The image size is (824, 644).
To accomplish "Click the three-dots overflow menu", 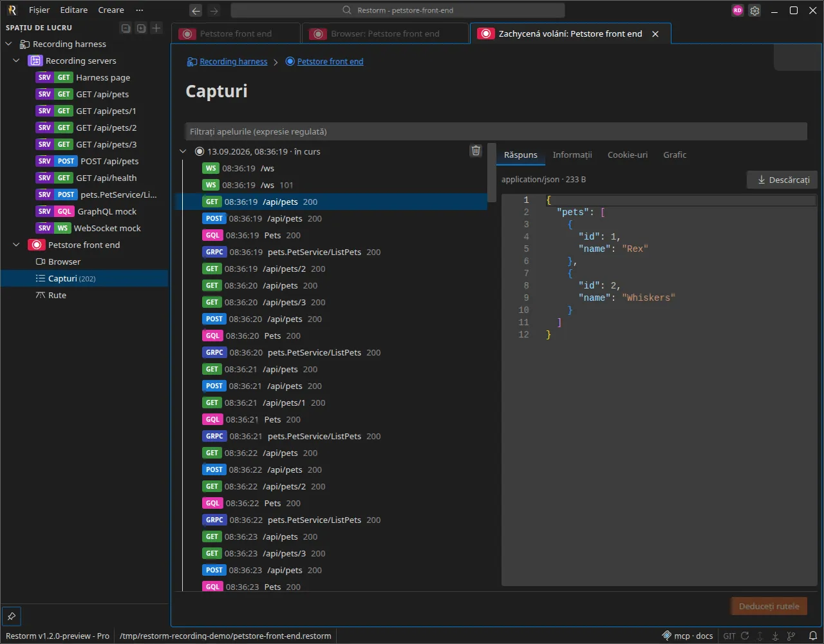I will click(x=140, y=10).
